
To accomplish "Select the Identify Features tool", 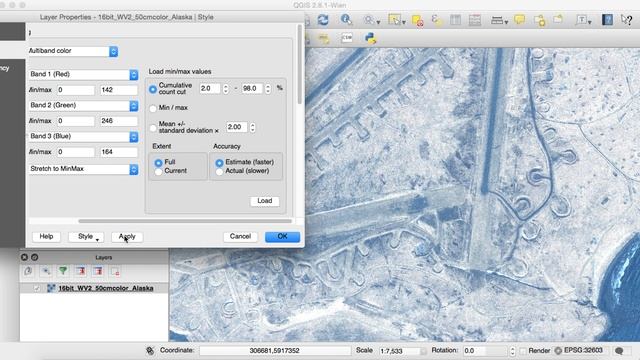I will pyautogui.click(x=346, y=20).
